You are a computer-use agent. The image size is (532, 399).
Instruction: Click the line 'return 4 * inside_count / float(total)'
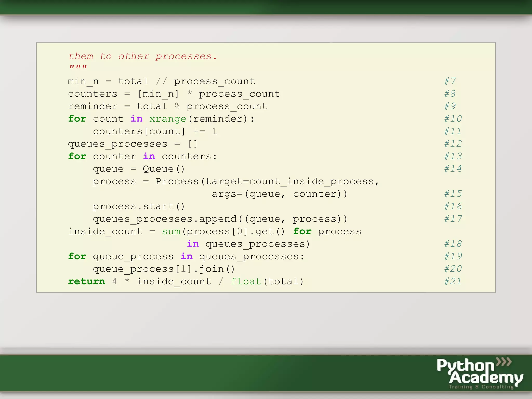point(186,281)
